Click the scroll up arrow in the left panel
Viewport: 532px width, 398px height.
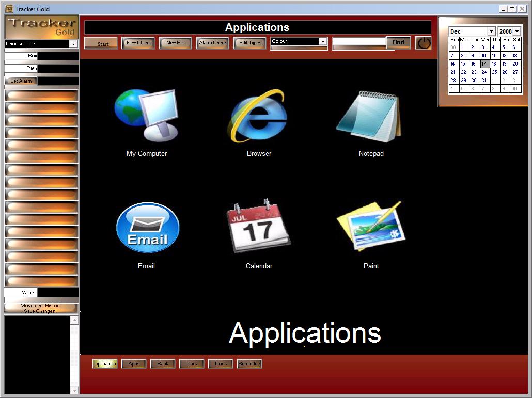pyautogui.click(x=74, y=320)
